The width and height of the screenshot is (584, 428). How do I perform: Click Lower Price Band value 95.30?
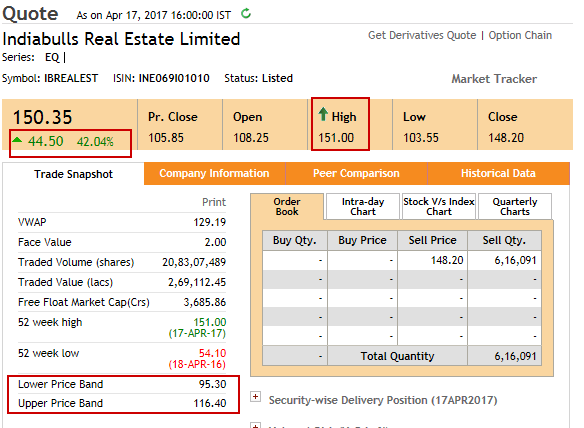click(x=212, y=384)
